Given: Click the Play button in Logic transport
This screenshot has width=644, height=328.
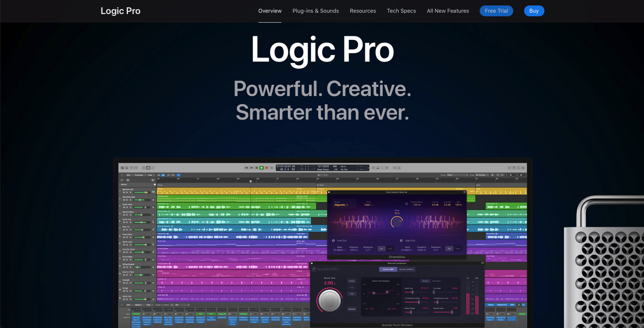Looking at the screenshot, I should click(262, 168).
